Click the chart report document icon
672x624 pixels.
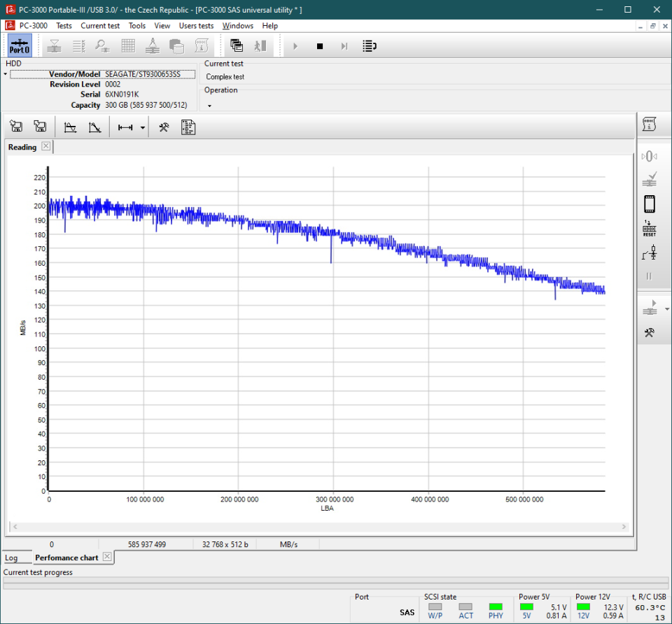(188, 127)
